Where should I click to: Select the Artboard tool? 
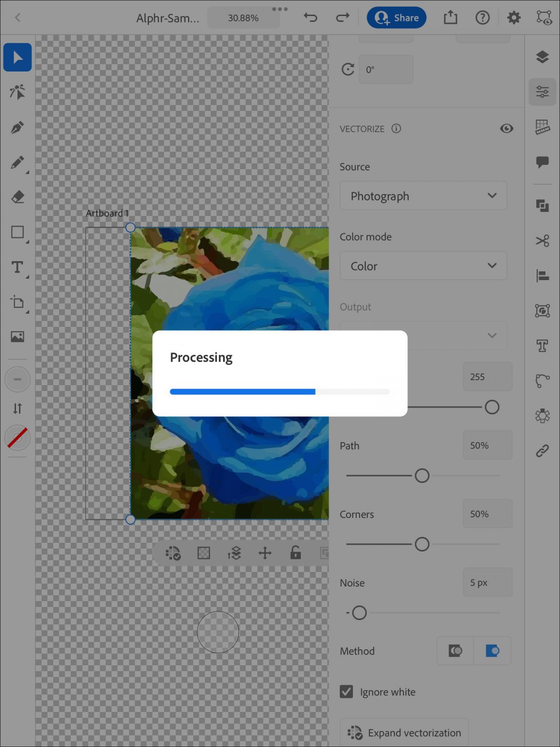(17, 302)
